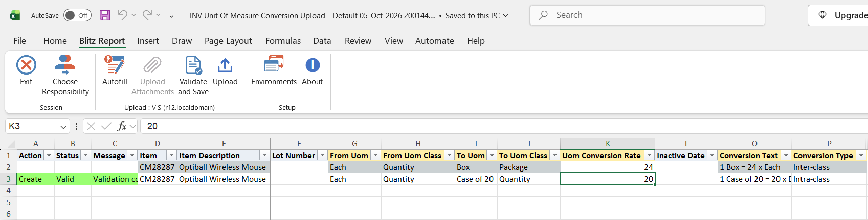
Task: Click the Search box
Action: click(x=648, y=15)
